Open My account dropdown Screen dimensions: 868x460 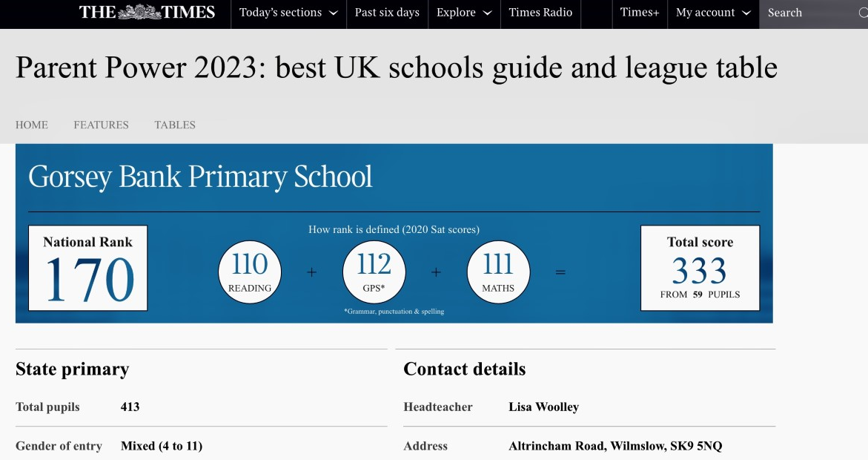pyautogui.click(x=713, y=12)
